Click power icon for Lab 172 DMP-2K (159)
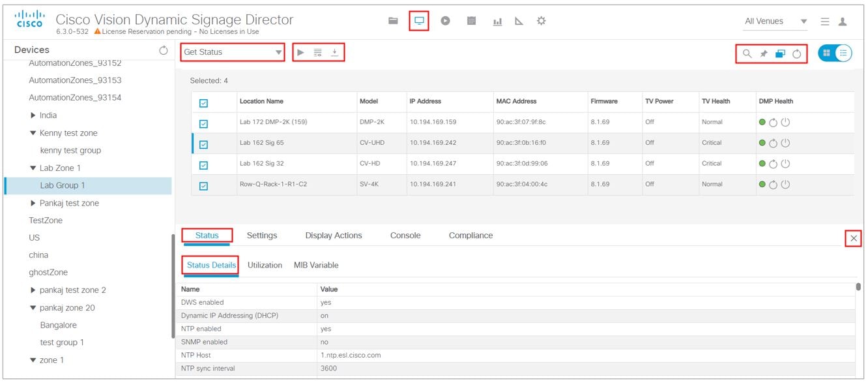868x383 pixels. pos(785,122)
